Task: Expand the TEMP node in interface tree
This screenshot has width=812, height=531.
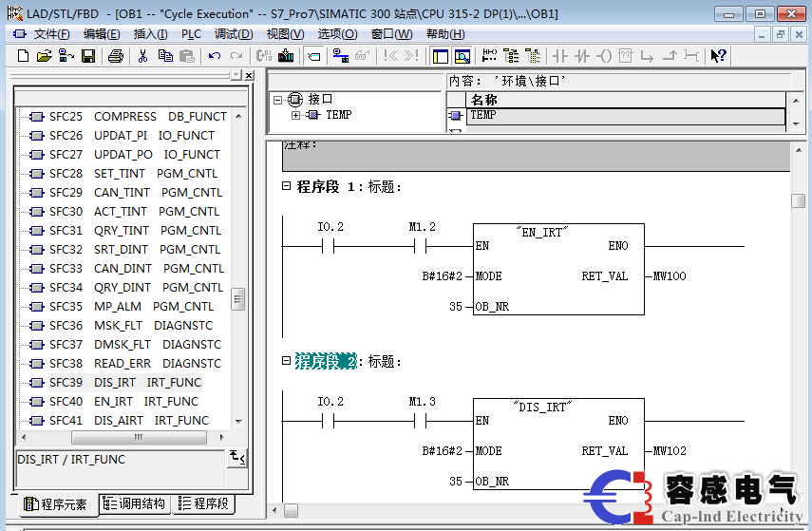Action: [295, 115]
